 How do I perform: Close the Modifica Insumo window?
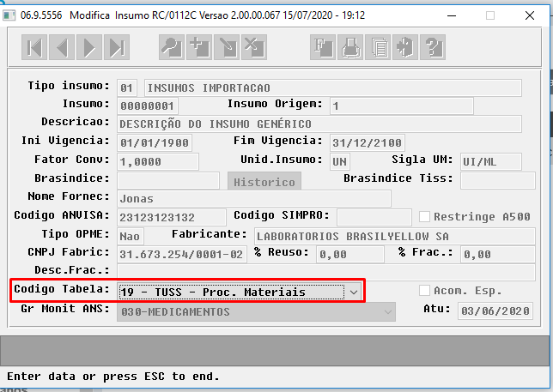tap(529, 15)
